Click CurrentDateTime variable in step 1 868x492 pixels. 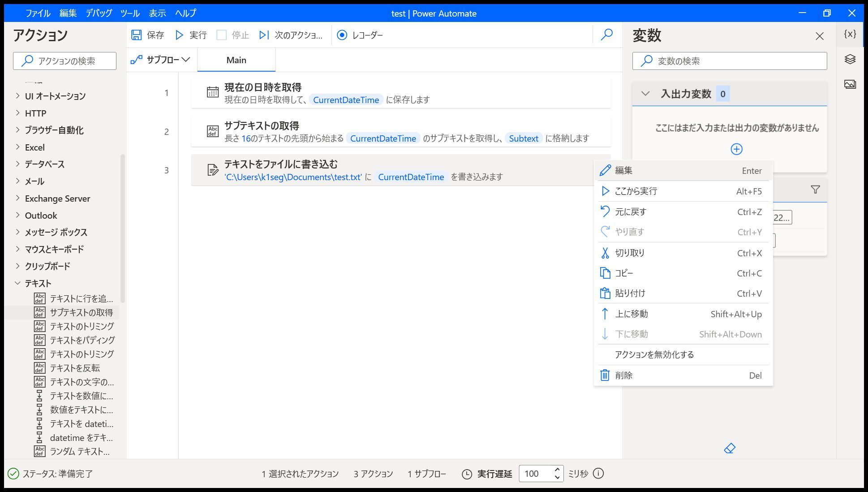(x=346, y=100)
